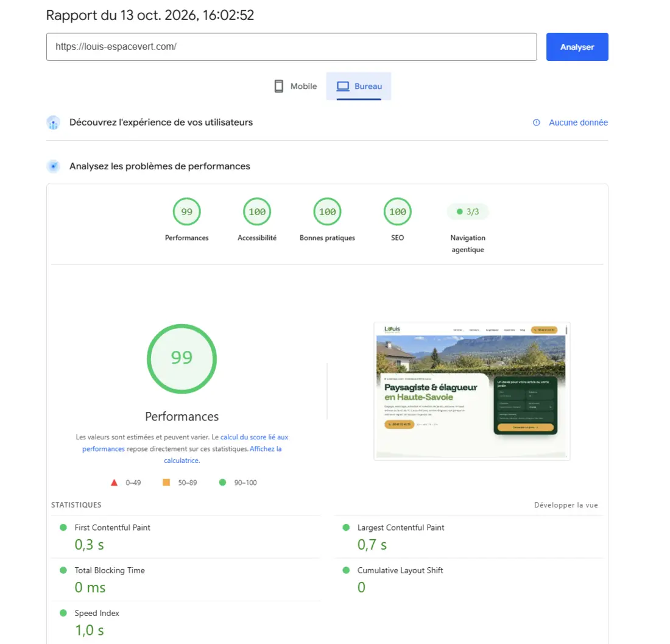The width and height of the screenshot is (670, 644).
Task: Select the Bureau tab
Action: [x=359, y=87]
